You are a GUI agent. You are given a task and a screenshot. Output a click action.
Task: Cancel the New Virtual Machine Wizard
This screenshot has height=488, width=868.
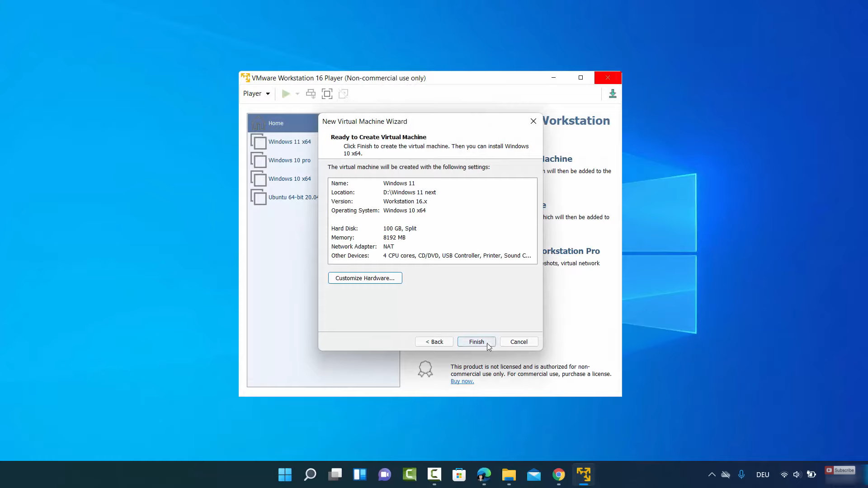[x=519, y=342]
